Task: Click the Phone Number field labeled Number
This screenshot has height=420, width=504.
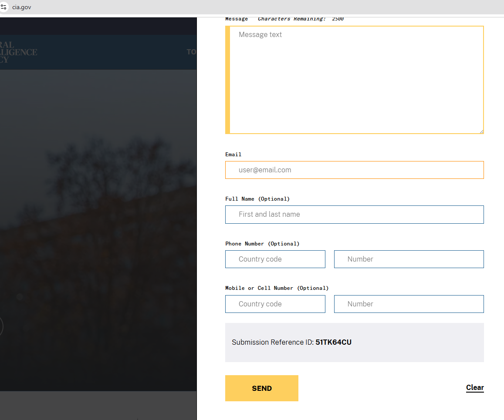Action: (409, 259)
